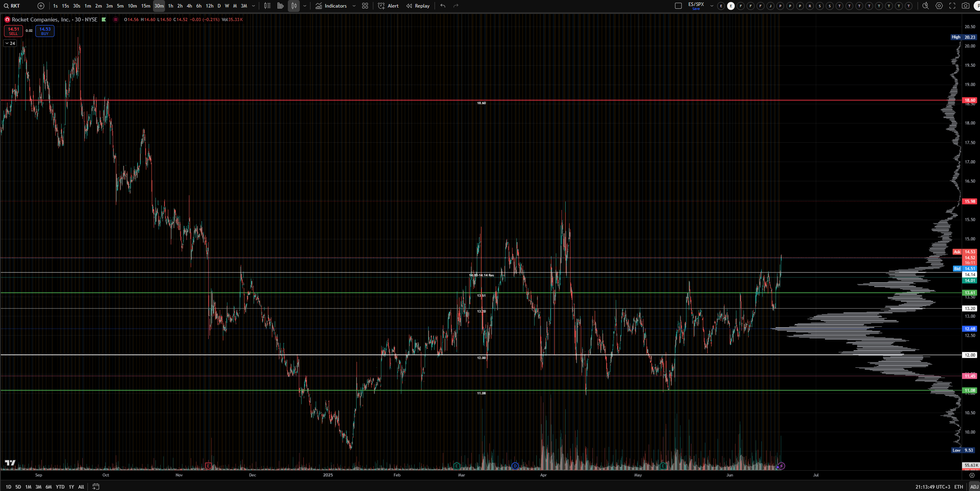Click the 14.53 BUY button

pyautogui.click(x=45, y=31)
